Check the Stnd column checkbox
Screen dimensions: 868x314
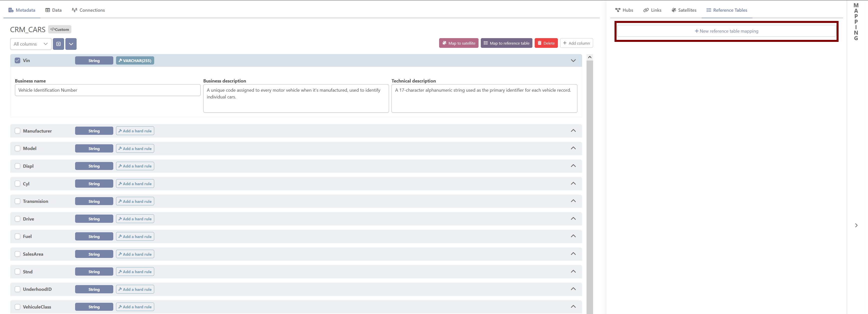(17, 272)
